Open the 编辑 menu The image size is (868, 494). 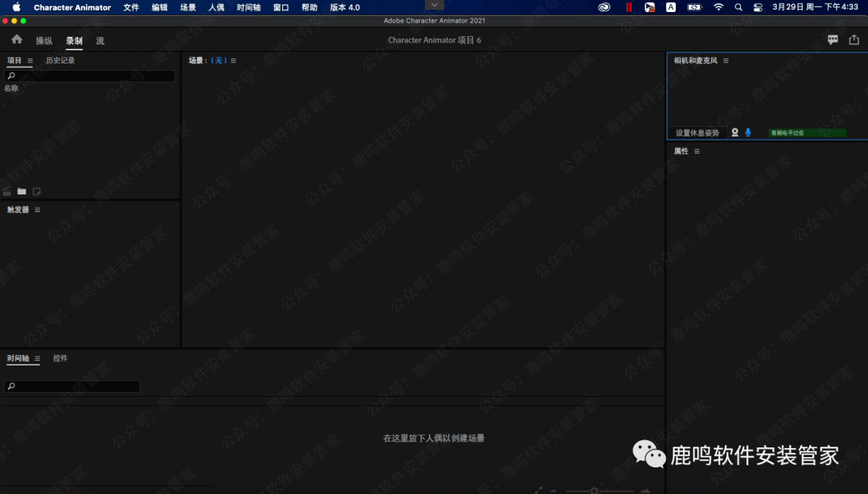tap(159, 7)
